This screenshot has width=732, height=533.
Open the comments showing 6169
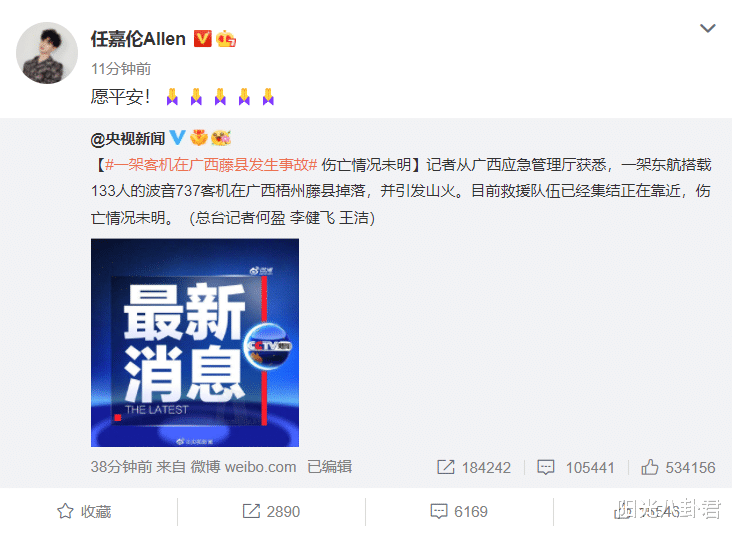[459, 512]
